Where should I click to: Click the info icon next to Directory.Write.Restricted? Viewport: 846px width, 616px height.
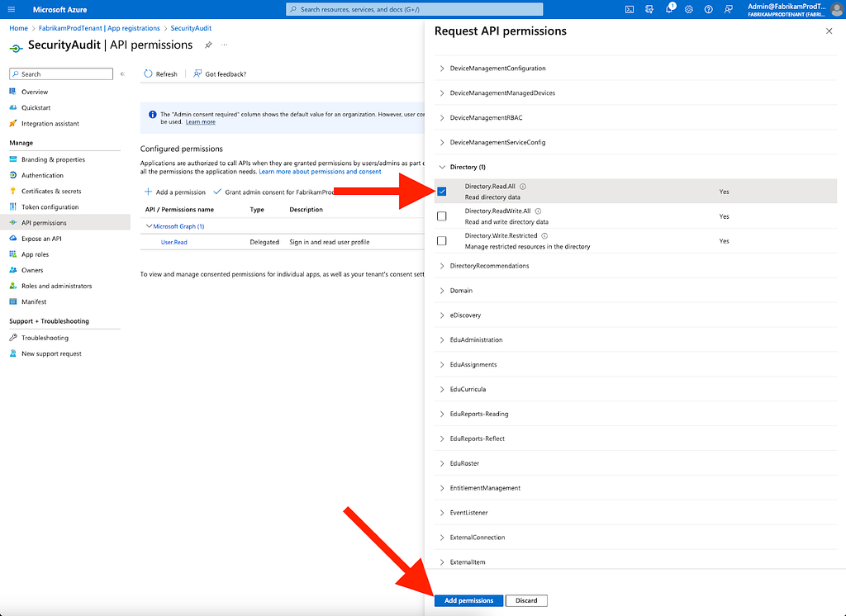pos(544,235)
